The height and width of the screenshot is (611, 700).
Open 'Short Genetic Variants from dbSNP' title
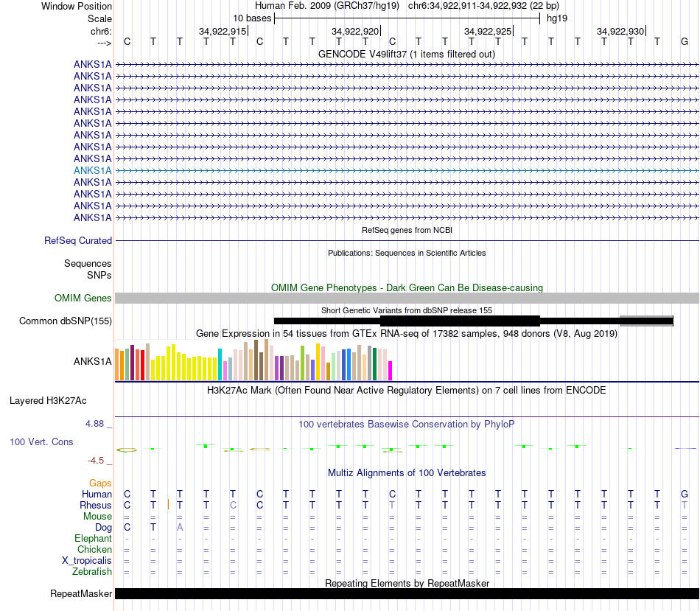[407, 310]
